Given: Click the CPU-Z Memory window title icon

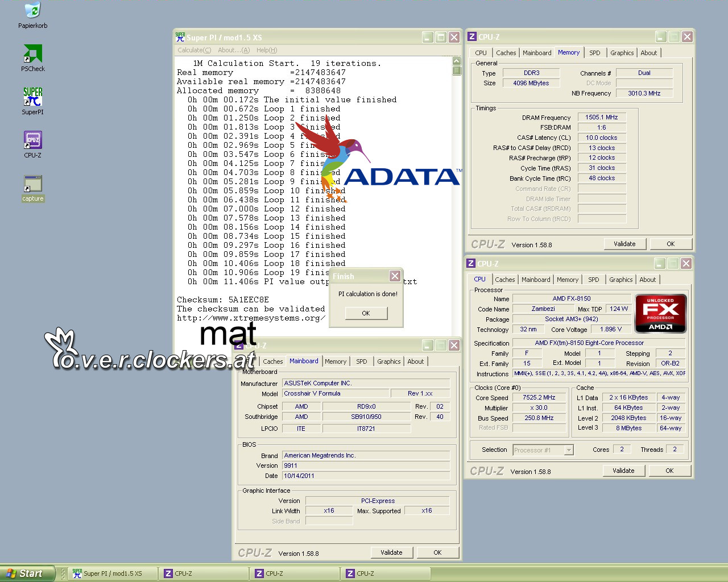Looking at the screenshot, I should [x=472, y=37].
